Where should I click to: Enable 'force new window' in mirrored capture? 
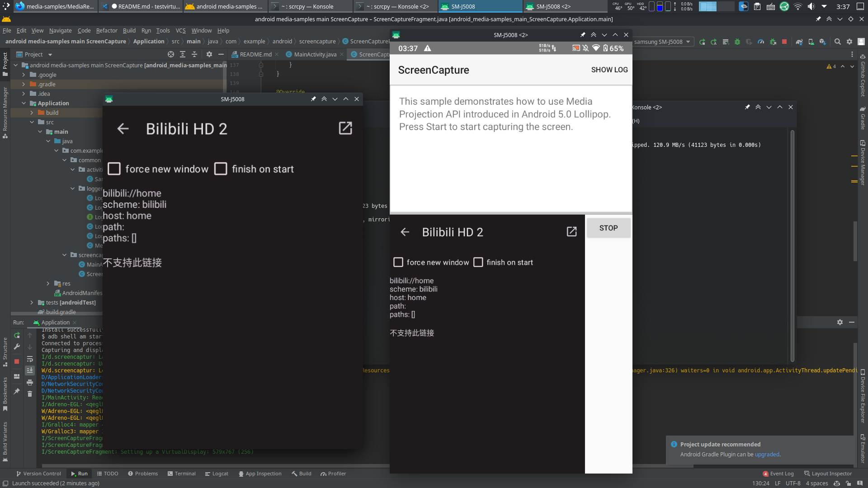pos(398,263)
